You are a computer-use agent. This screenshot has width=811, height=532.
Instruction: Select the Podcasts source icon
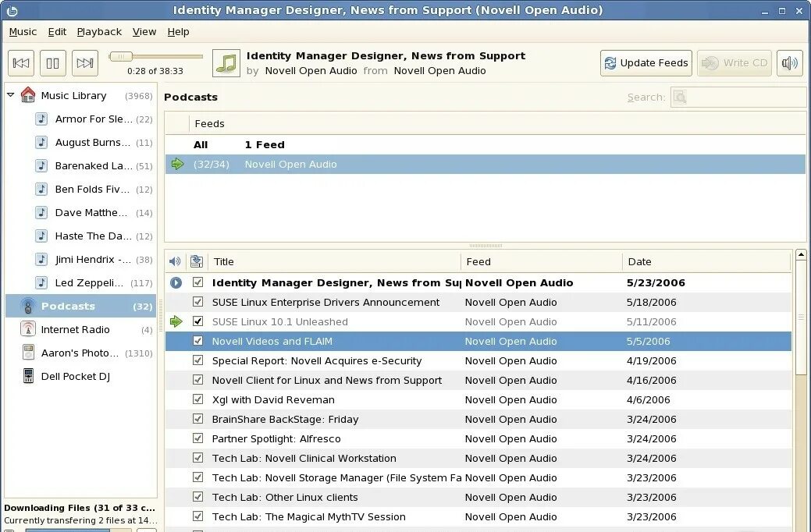(x=28, y=306)
